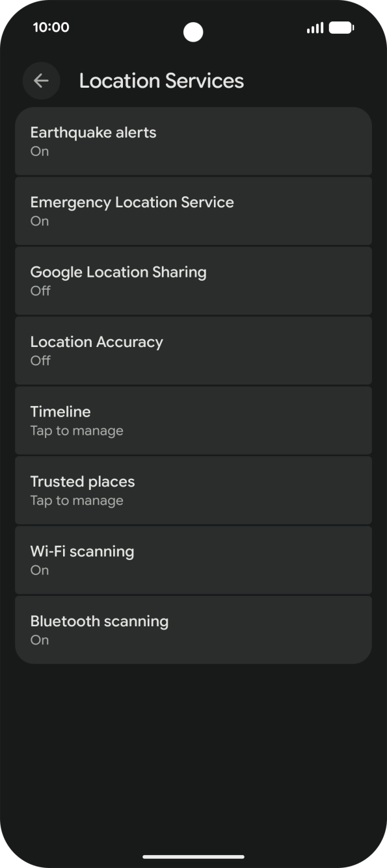Turn on Location Accuracy
Image resolution: width=387 pixels, height=868 pixels.
coord(193,350)
